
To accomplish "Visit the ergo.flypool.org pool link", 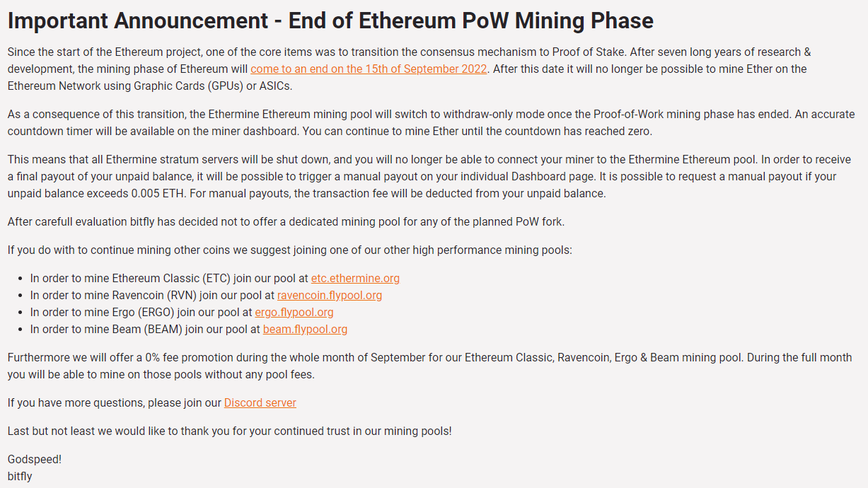I will point(294,313).
